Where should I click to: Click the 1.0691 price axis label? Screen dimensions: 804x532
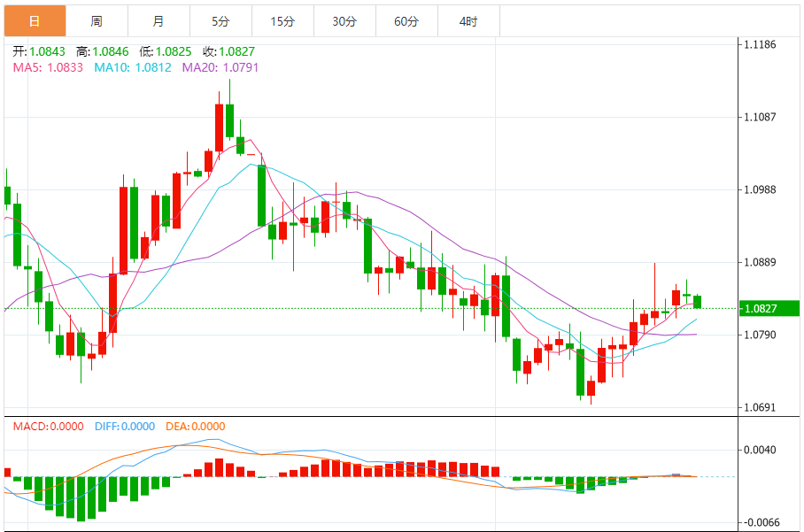pyautogui.click(x=760, y=408)
